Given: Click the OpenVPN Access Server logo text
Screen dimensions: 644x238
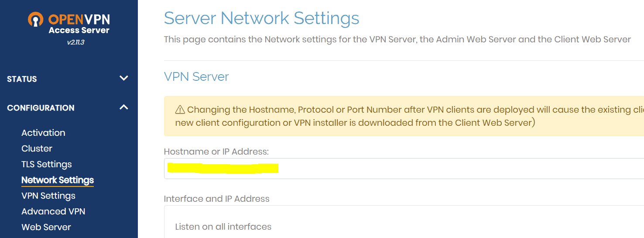Looking at the screenshot, I should (79, 24).
